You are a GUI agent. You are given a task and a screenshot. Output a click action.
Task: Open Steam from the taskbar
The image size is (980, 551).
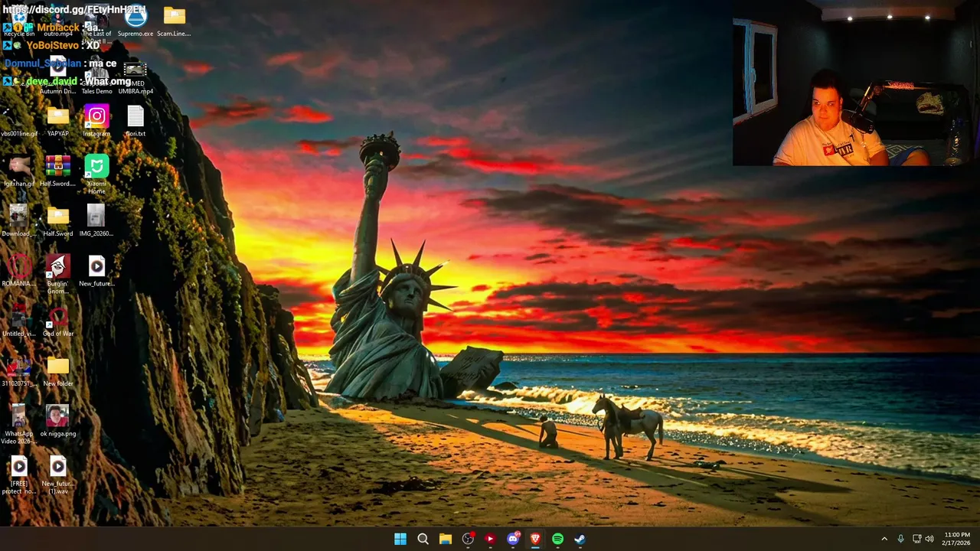[580, 539]
